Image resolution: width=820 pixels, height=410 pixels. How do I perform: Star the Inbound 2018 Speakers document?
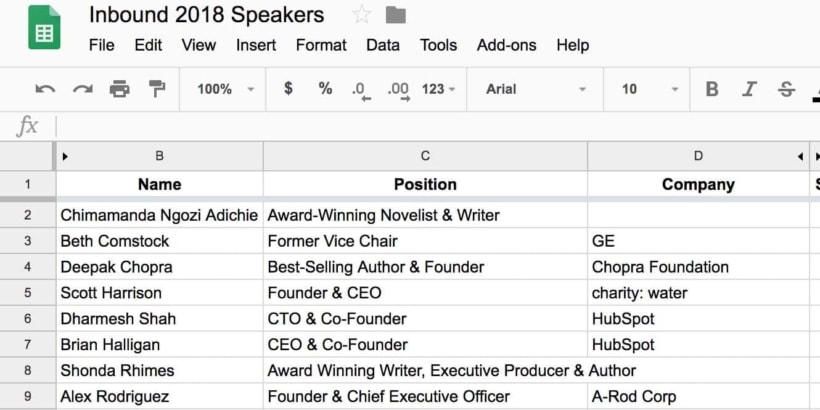pos(361,15)
